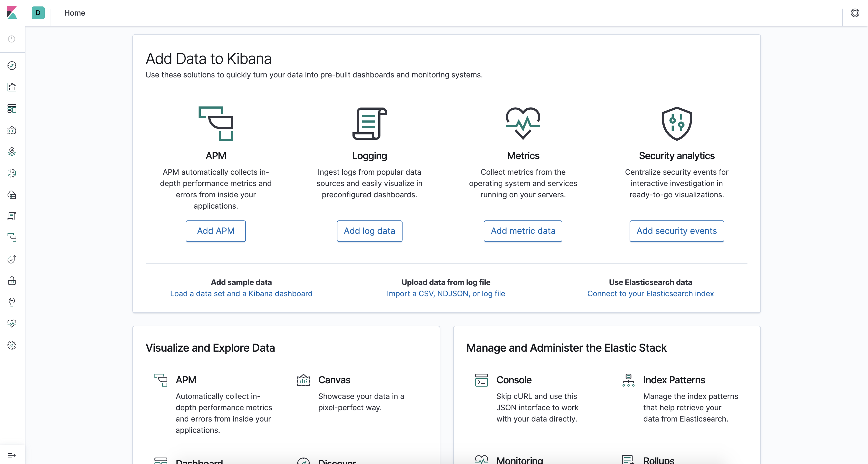Select the Home breadcrumb
Image resolution: width=868 pixels, height=464 pixels.
(x=75, y=13)
